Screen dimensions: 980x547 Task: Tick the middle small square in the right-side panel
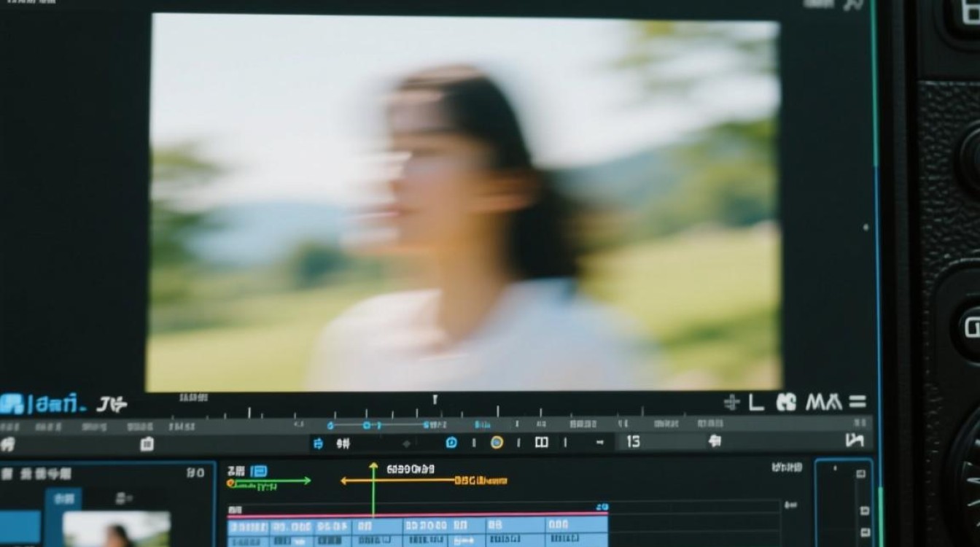(864, 511)
